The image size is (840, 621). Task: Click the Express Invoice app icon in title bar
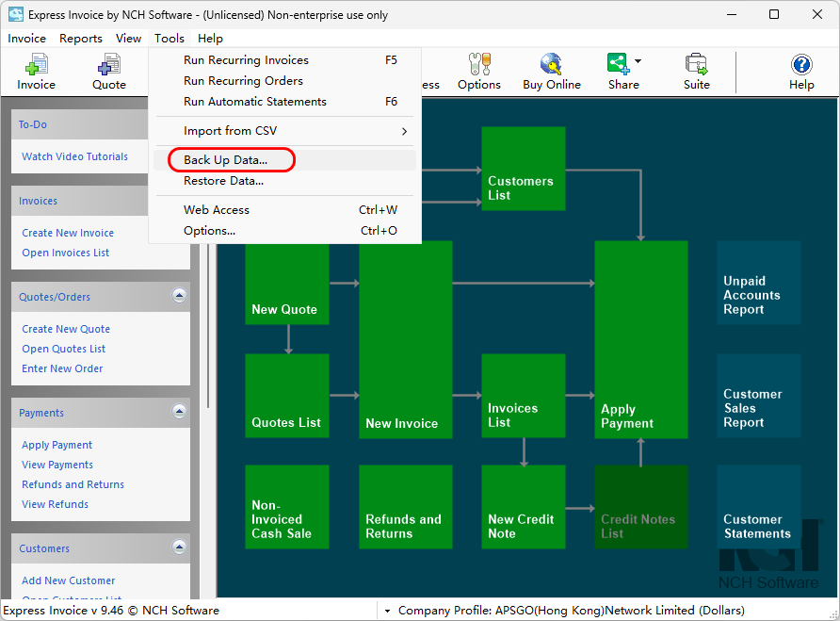coord(15,14)
